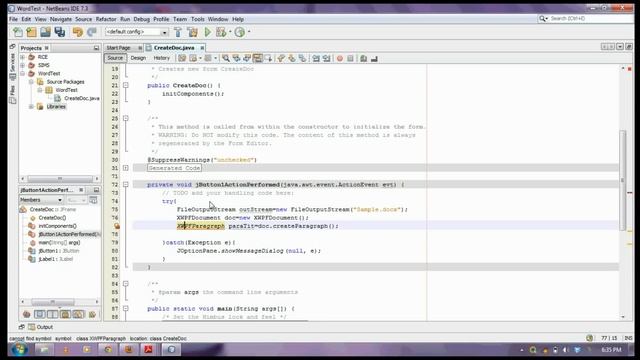Click the New Project toolbar icon
The image size is (640, 360).
31,32
